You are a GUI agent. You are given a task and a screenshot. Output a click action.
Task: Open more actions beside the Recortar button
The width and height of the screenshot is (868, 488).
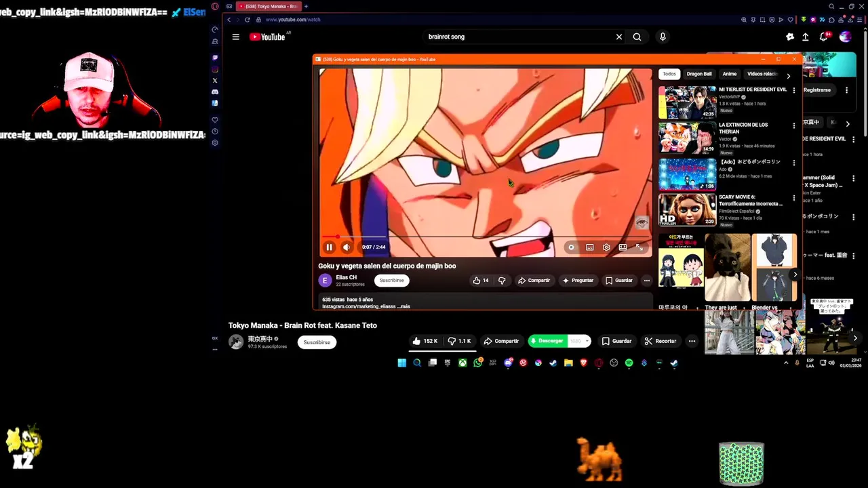coord(692,342)
